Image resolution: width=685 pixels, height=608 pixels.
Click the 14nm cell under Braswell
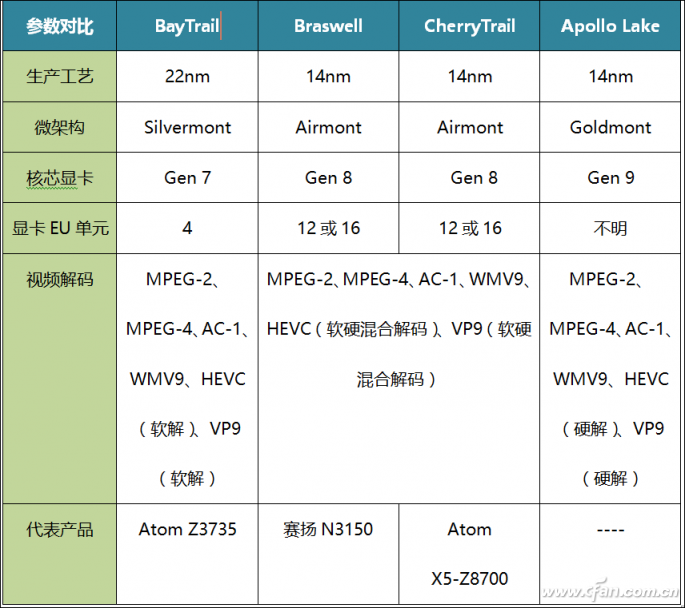[x=328, y=76]
